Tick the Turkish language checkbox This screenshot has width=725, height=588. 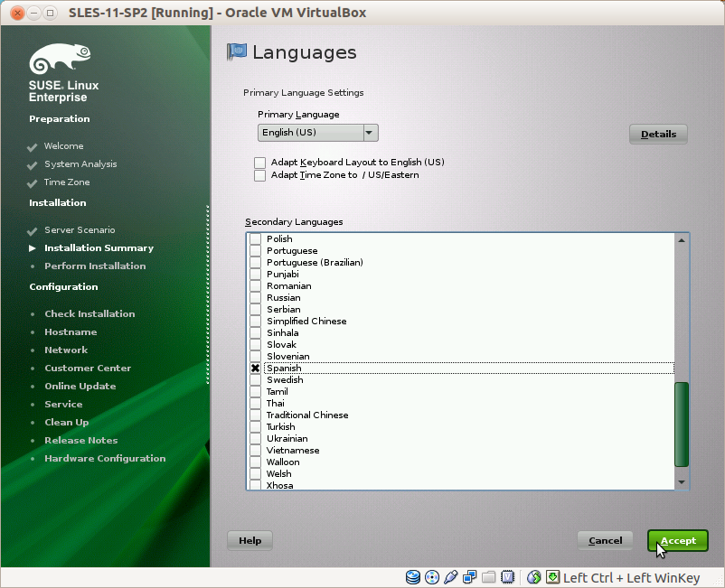coord(255,427)
